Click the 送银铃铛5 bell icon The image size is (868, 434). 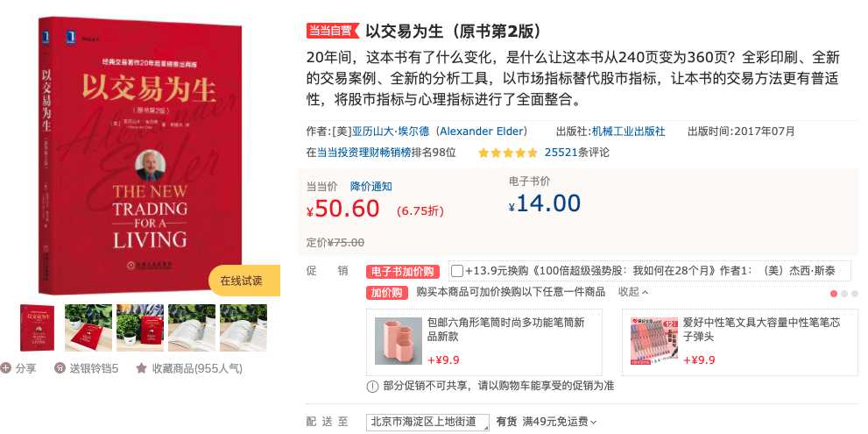(x=60, y=368)
